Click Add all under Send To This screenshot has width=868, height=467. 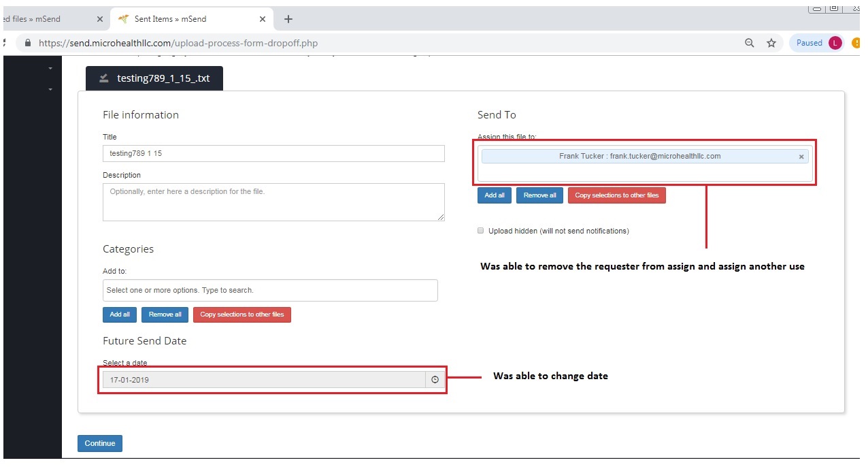tap(494, 195)
